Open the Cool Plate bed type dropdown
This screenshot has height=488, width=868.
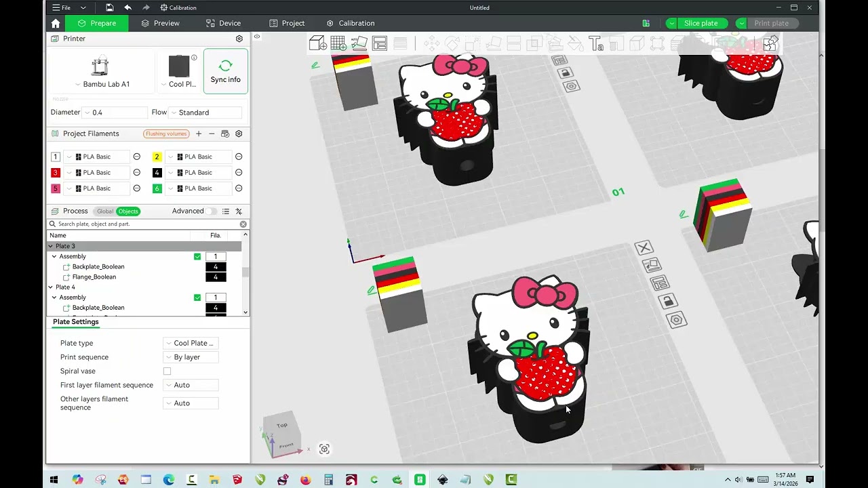[x=178, y=84]
